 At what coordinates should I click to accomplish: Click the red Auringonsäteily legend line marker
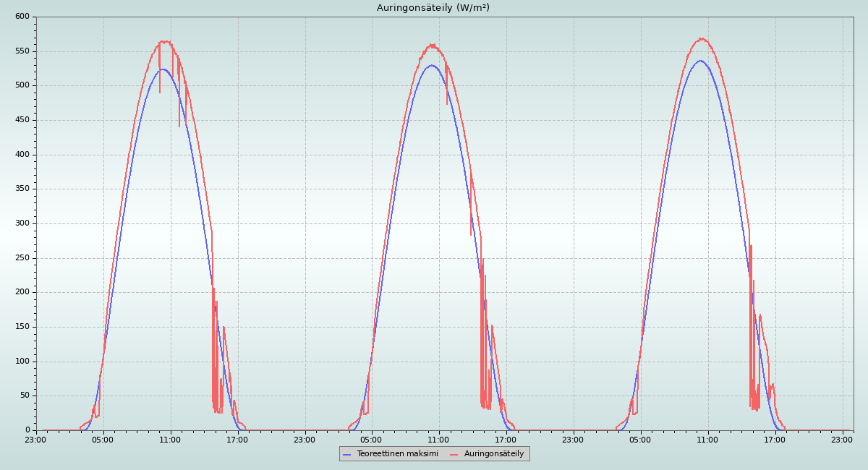454,454
